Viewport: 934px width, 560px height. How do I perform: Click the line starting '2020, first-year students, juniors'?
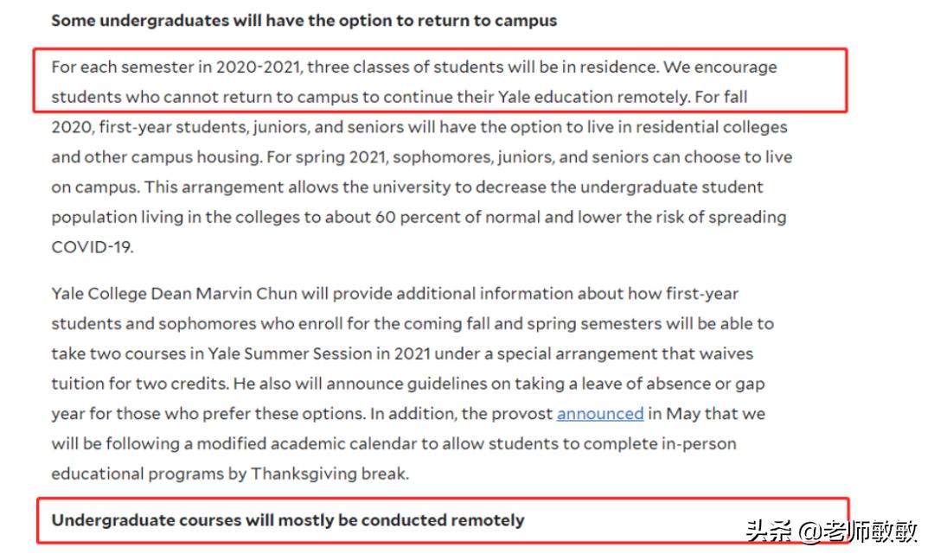click(x=419, y=127)
